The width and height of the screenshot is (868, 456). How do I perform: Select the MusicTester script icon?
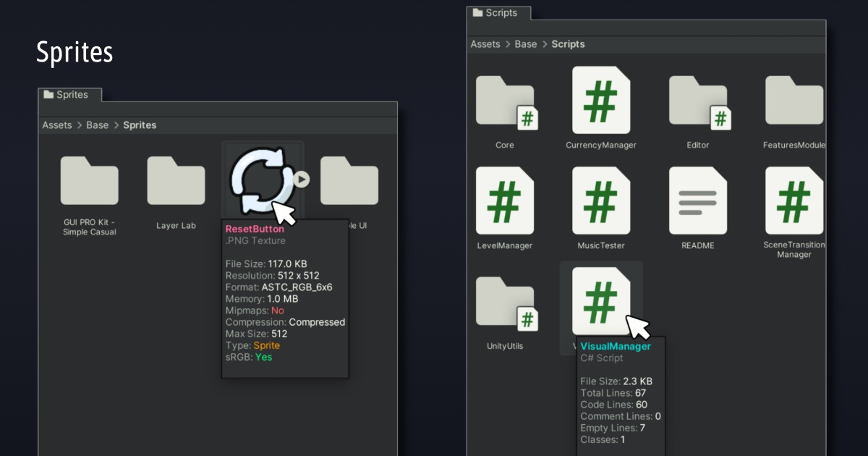[x=601, y=201]
